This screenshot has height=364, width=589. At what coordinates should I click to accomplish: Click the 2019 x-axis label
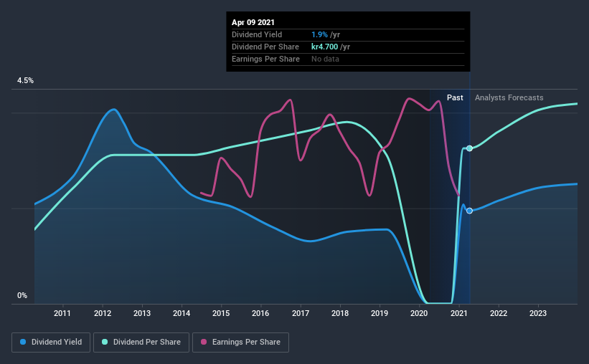(380, 313)
